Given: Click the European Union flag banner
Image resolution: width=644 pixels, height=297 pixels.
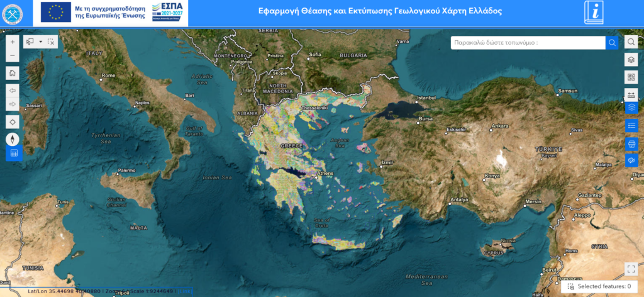Looking at the screenshot, I should pyautogui.click(x=56, y=12).
